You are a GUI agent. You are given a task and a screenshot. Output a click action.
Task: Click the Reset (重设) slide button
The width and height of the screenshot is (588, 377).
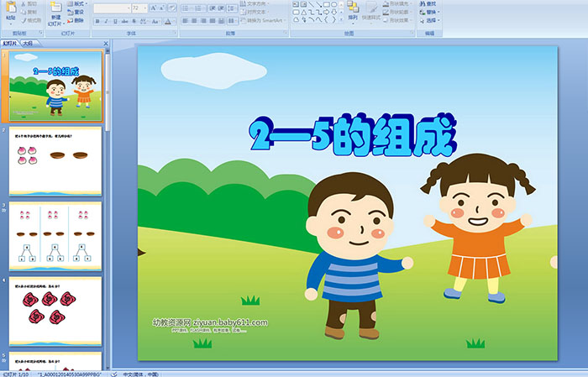[76, 12]
